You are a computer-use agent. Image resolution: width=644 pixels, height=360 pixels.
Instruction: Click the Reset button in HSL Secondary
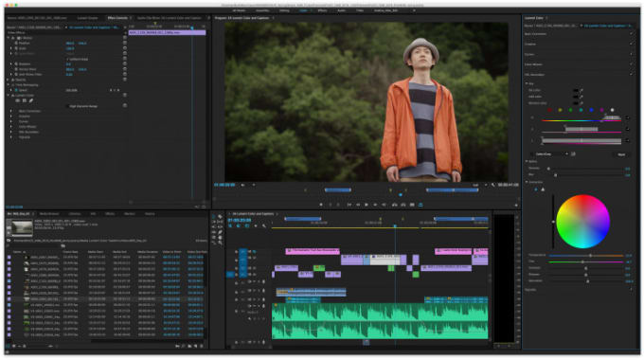(621, 154)
